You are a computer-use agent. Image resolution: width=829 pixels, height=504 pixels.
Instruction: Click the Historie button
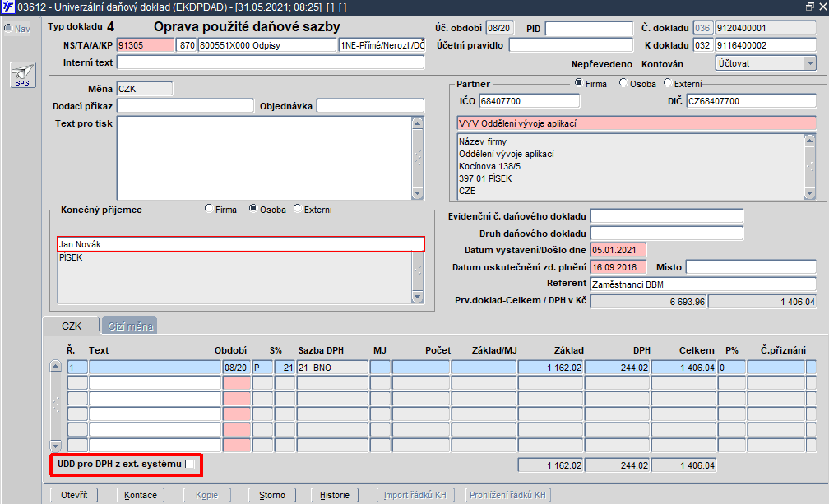(x=334, y=495)
